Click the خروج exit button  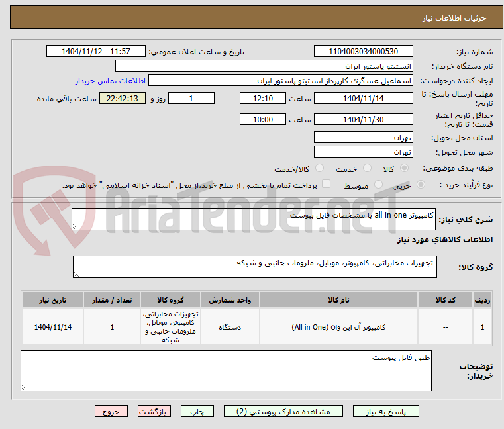point(111,411)
